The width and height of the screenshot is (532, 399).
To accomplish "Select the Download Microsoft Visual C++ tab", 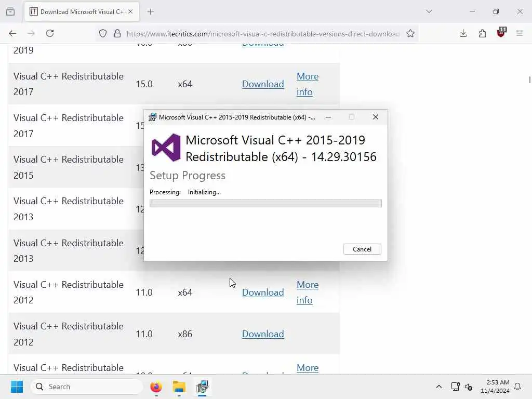I will [82, 12].
